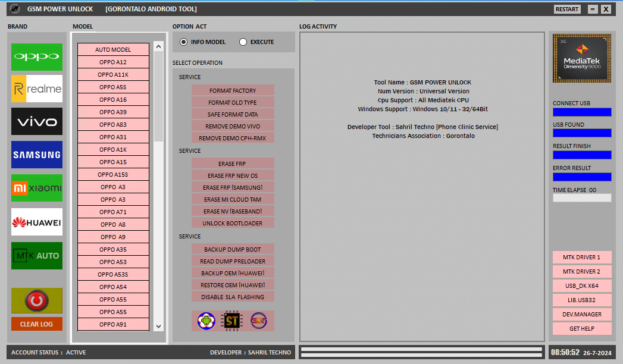Click GET HELP button

pos(582,329)
